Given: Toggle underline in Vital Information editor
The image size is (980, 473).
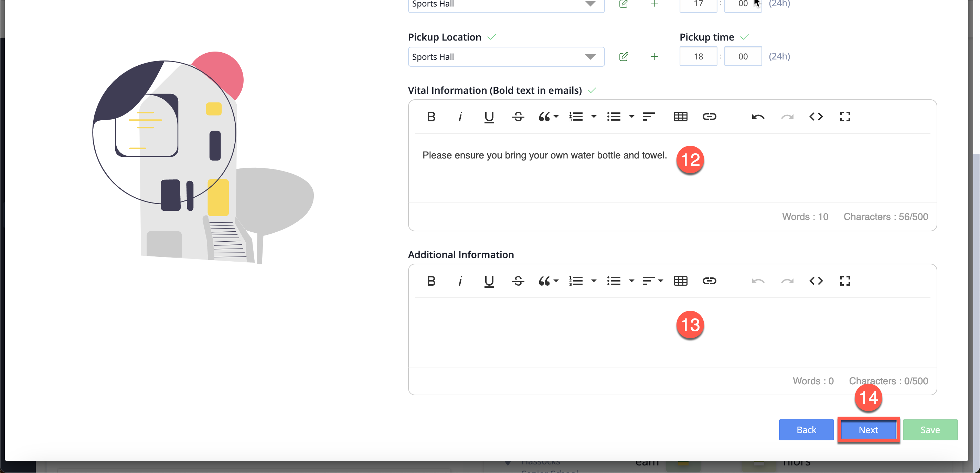Looking at the screenshot, I should point(489,117).
